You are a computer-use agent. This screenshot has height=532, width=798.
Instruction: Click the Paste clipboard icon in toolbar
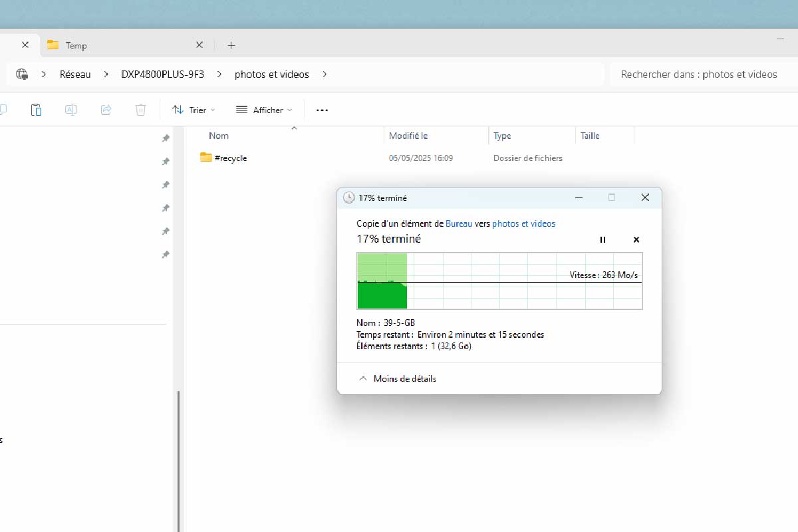pos(36,110)
